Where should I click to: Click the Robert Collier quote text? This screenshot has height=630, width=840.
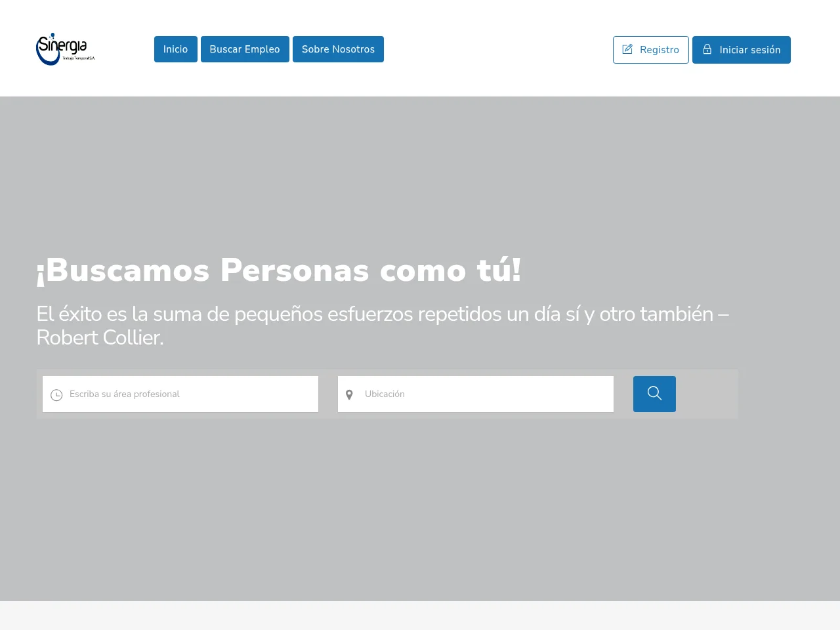[383, 325]
